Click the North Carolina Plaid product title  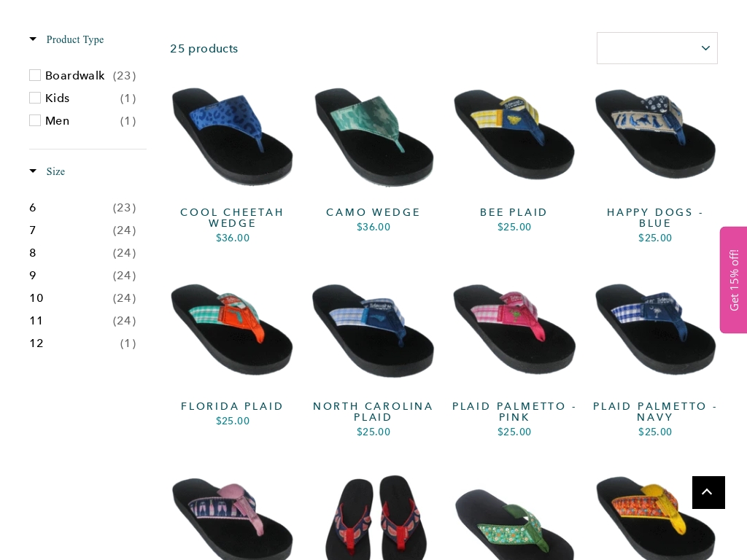[373, 411]
